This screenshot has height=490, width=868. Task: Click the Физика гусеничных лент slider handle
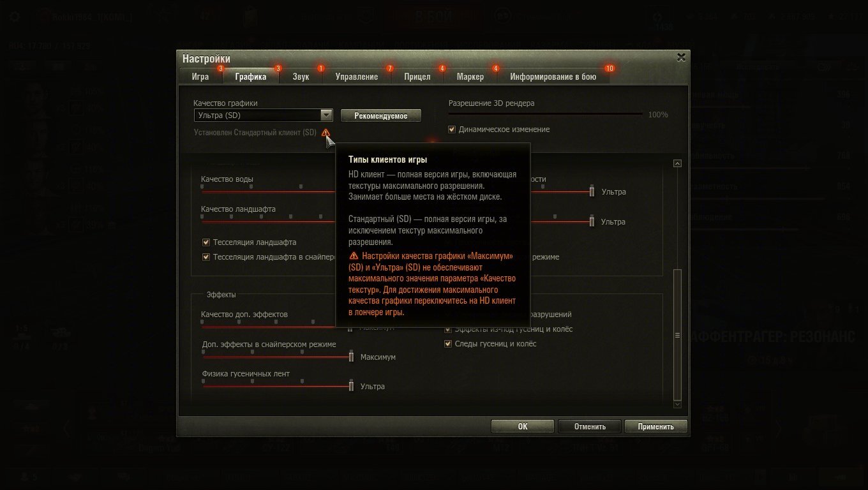pyautogui.click(x=351, y=385)
